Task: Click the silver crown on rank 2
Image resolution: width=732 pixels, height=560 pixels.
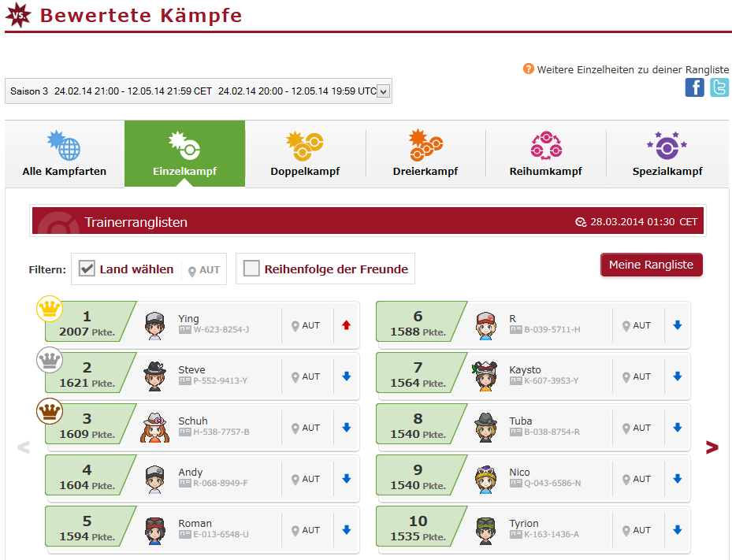Action: click(x=50, y=360)
